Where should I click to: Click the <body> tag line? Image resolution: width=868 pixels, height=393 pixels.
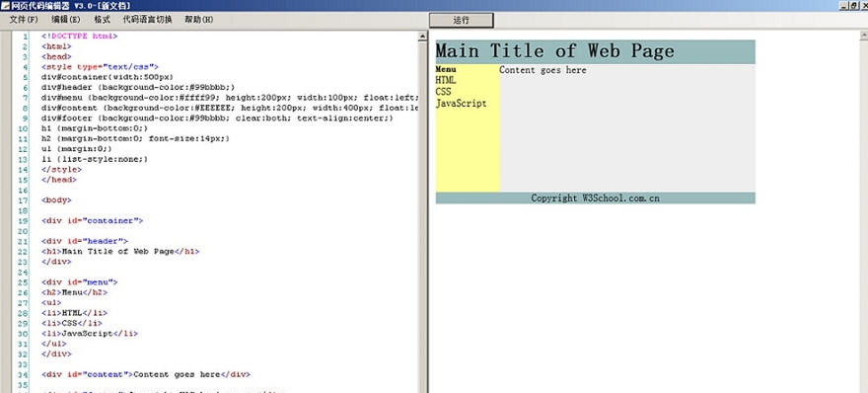[56, 200]
